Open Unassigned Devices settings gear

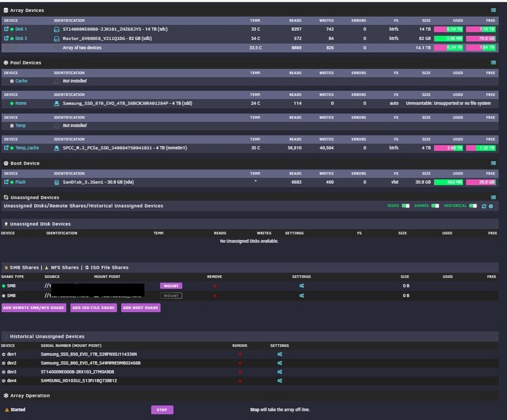tap(491, 206)
